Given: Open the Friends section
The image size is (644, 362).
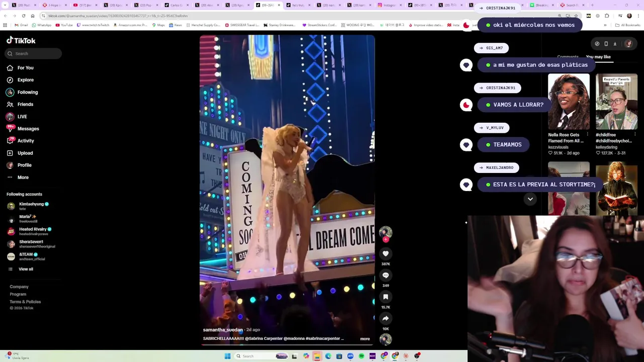Looking at the screenshot, I should click(x=20, y=104).
